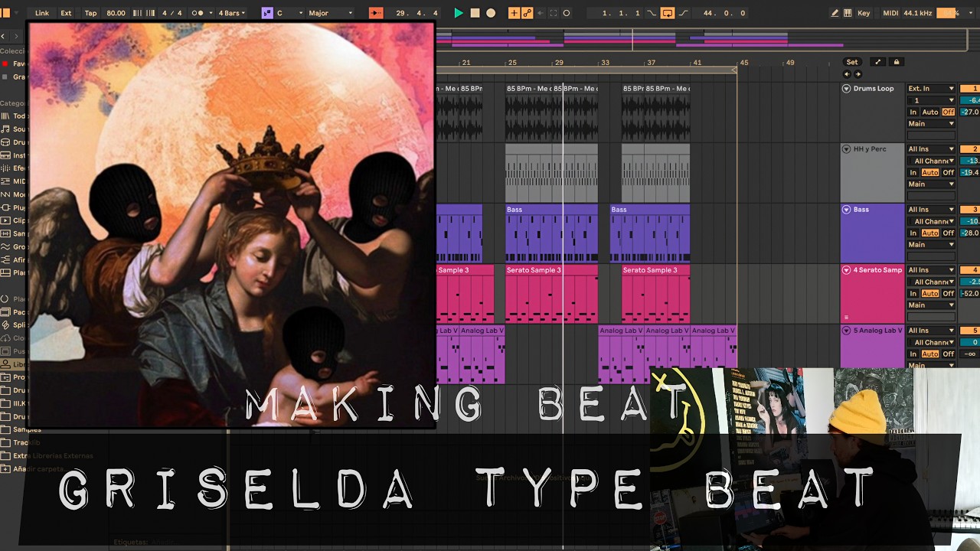980x551 pixels.
Task: Set 4 Serato Samp monitor to Off
Action: click(949, 293)
